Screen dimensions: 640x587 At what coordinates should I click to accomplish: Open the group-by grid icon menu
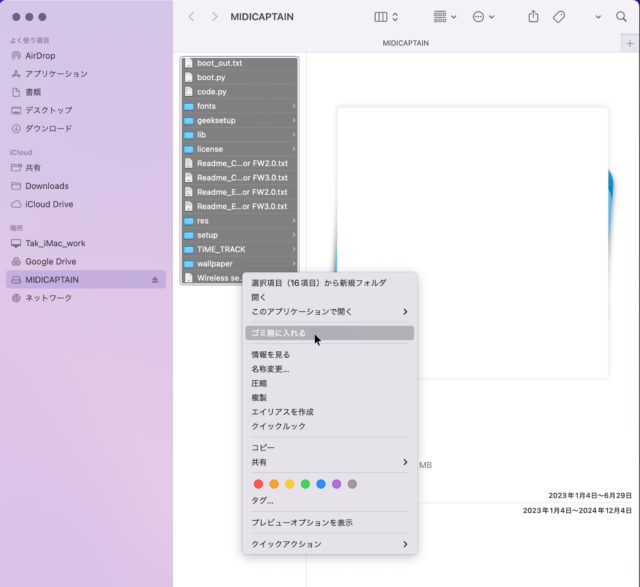(445, 17)
